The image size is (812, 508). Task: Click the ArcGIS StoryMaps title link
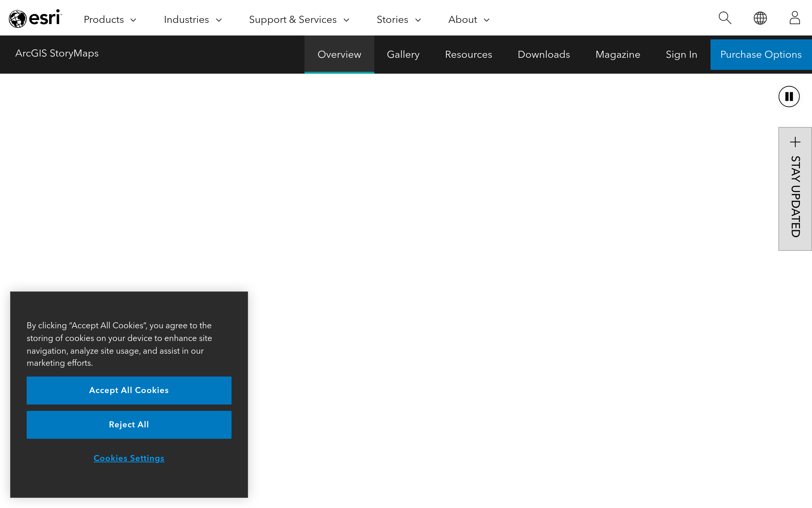[57, 53]
